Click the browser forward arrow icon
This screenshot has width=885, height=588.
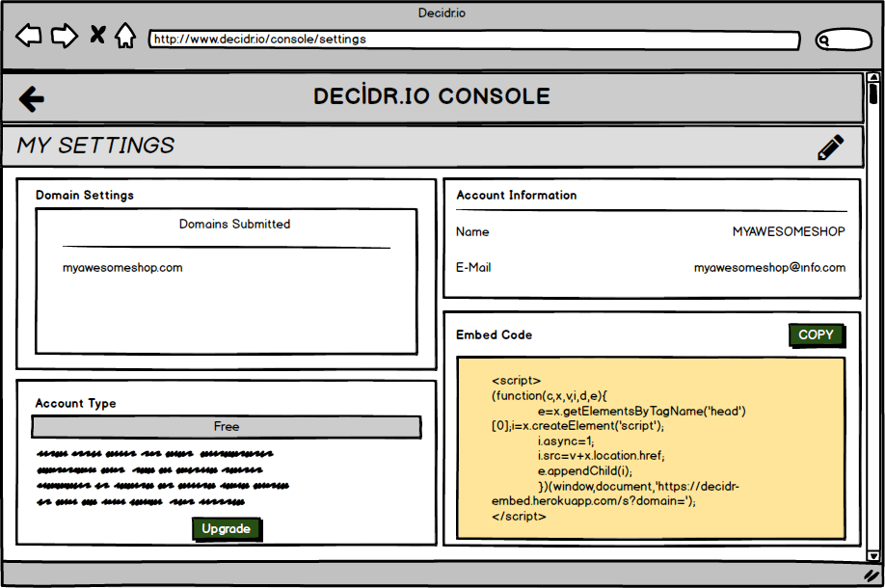[64, 35]
